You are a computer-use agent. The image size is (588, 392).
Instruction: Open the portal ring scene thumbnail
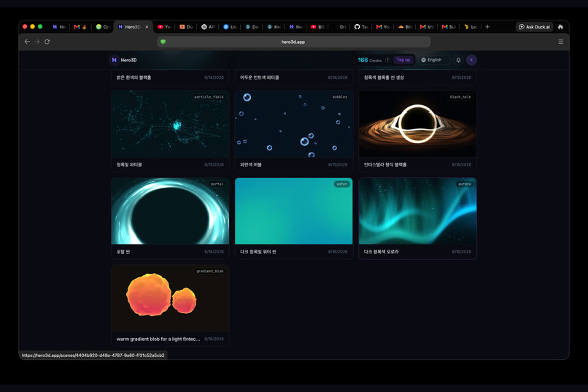[170, 211]
